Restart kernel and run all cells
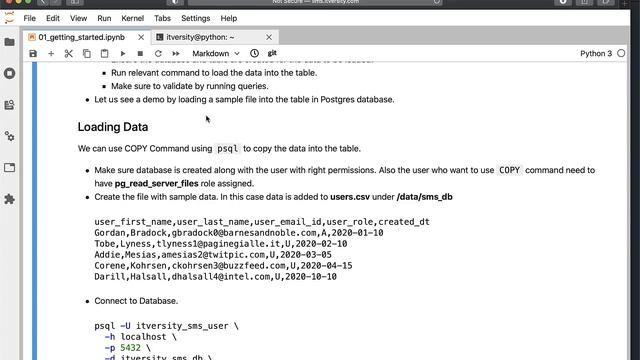Screen dimensions: 640x360 tap(176, 53)
